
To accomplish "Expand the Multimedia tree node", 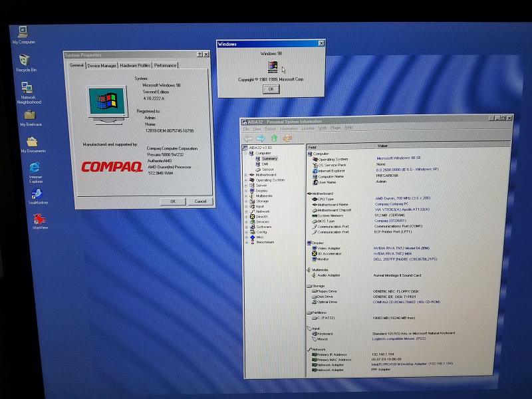I will tap(245, 196).
